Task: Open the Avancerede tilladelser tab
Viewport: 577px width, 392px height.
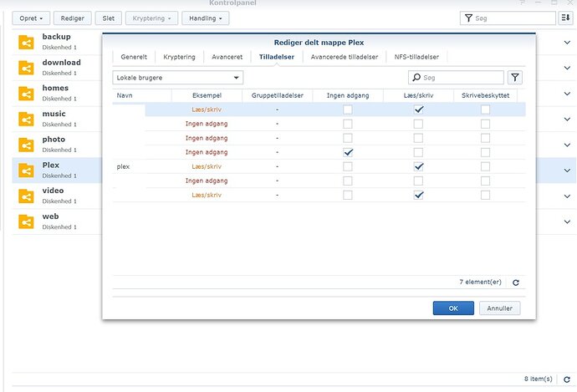Action: tap(345, 57)
